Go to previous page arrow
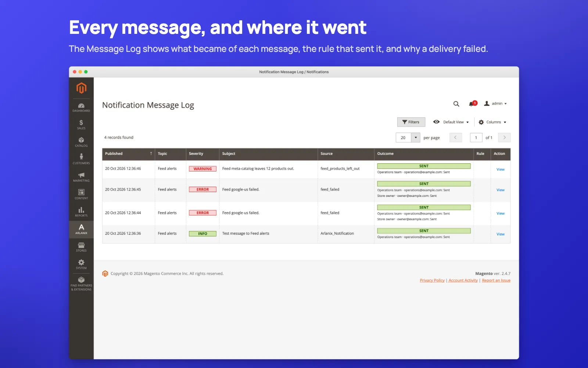The image size is (588, 368). click(455, 138)
